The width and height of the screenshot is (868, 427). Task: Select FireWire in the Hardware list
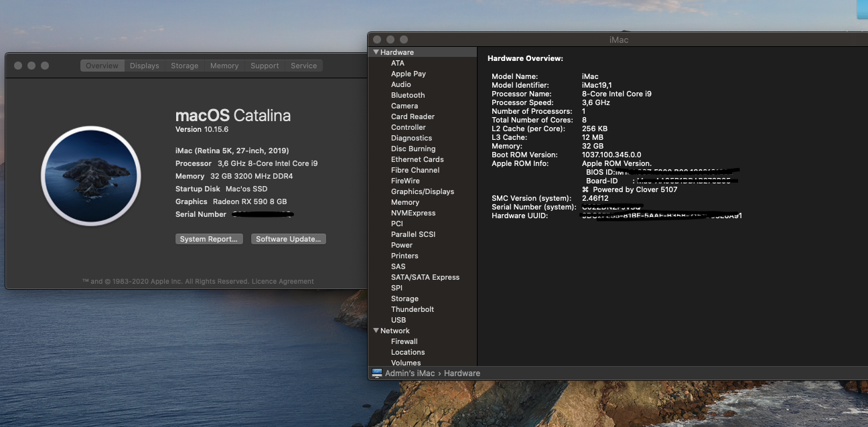pos(405,181)
